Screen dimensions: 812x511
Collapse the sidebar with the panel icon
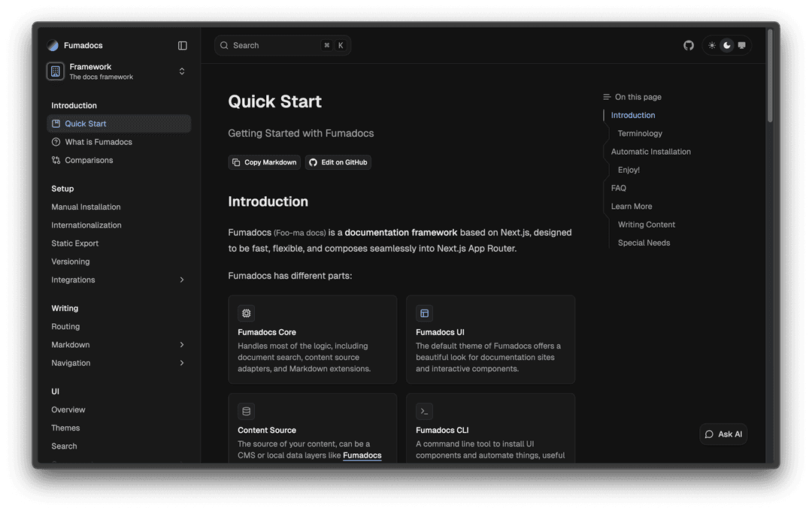pyautogui.click(x=182, y=46)
